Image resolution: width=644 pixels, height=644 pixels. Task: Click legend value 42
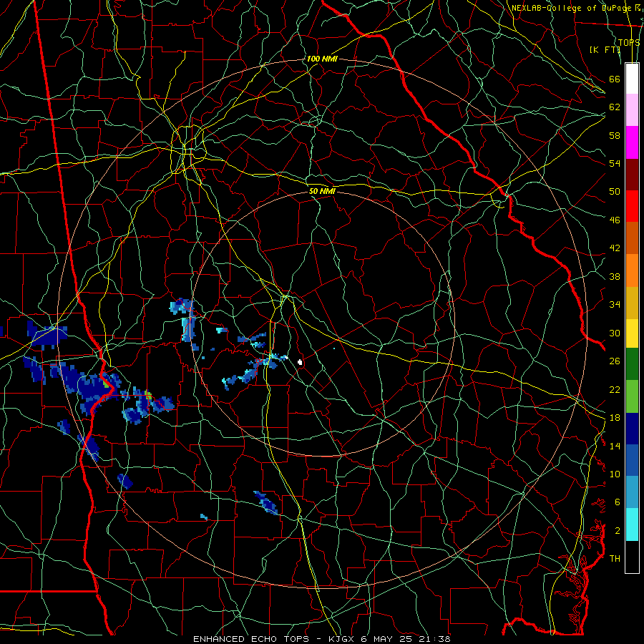click(615, 248)
